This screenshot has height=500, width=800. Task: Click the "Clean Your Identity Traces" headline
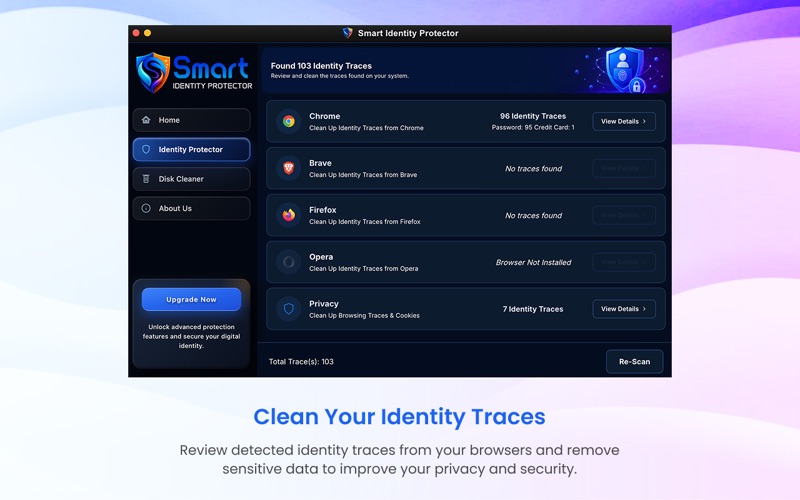point(399,417)
